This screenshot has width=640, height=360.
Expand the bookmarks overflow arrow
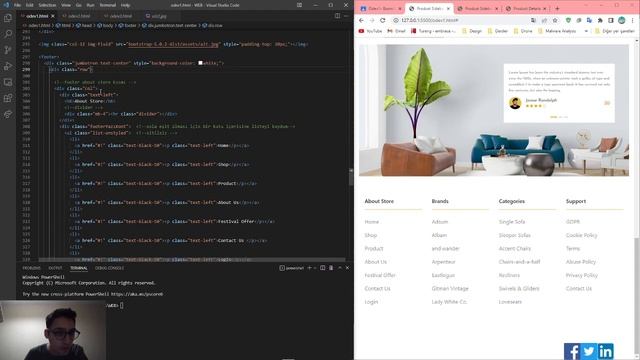coord(586,31)
